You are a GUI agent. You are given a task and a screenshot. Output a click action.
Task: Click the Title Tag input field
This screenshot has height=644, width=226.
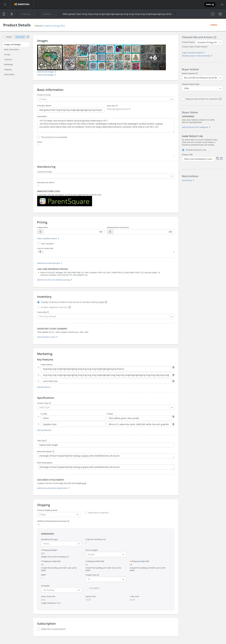(x=105, y=445)
